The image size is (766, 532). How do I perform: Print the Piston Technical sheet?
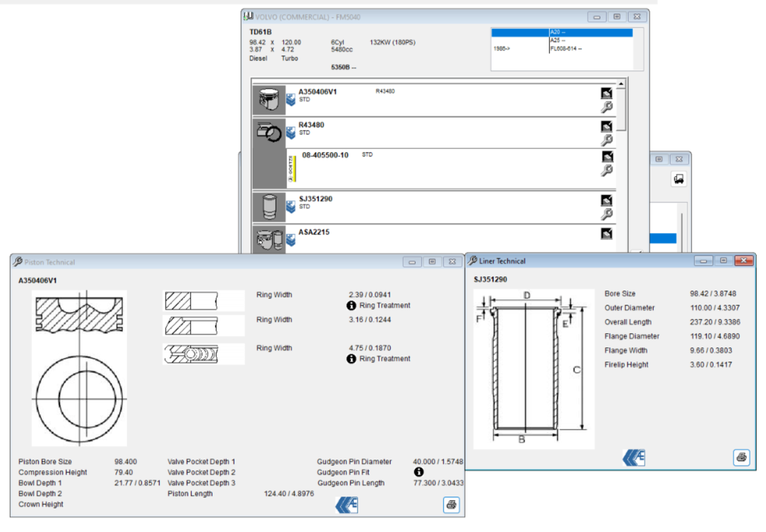point(451,504)
